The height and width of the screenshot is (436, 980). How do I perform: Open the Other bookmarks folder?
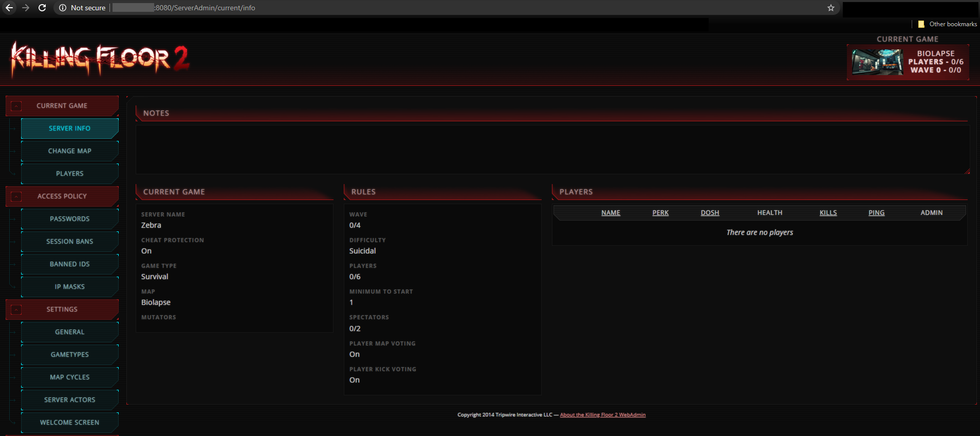pyautogui.click(x=948, y=24)
